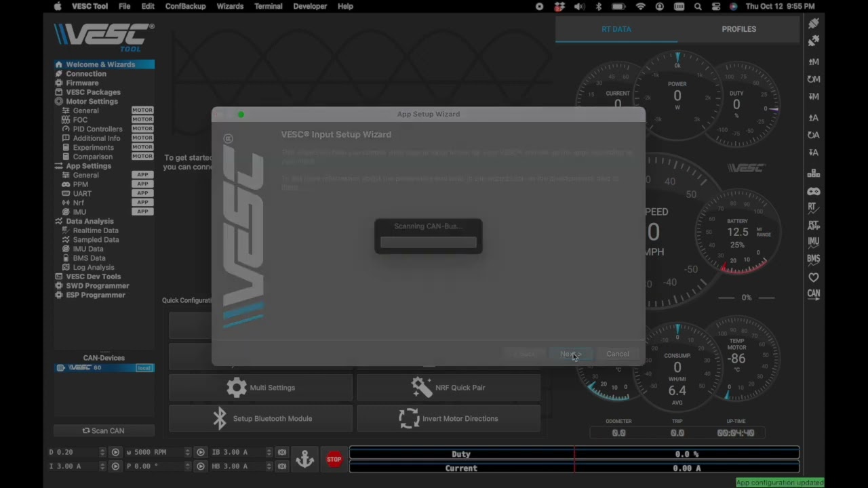
Task: Click the disconnect plug icon in right toolbar
Action: click(814, 41)
